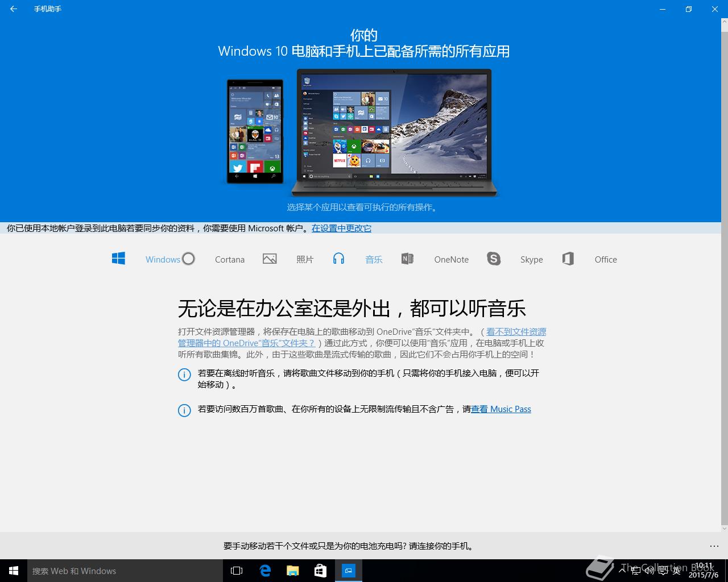Follow the 在设置中更改它 link
This screenshot has width=728, height=582.
pos(341,228)
